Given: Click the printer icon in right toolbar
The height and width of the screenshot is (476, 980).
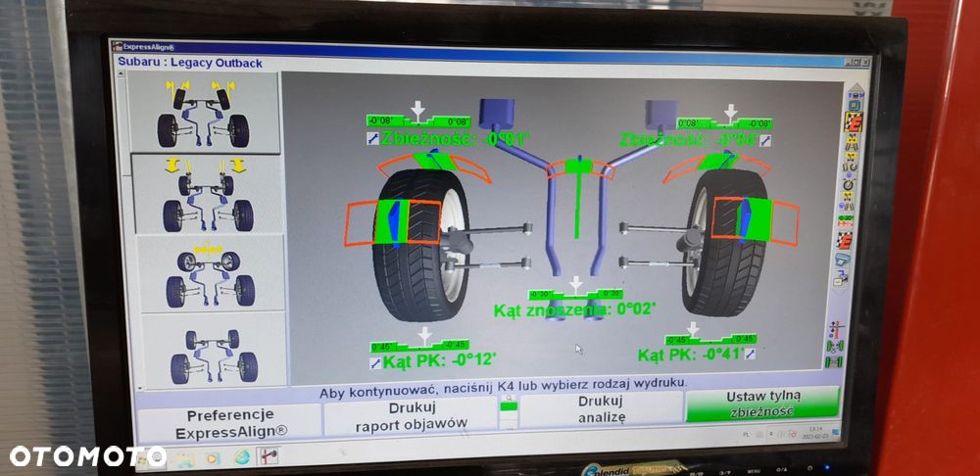Looking at the screenshot, I should click(x=841, y=276).
